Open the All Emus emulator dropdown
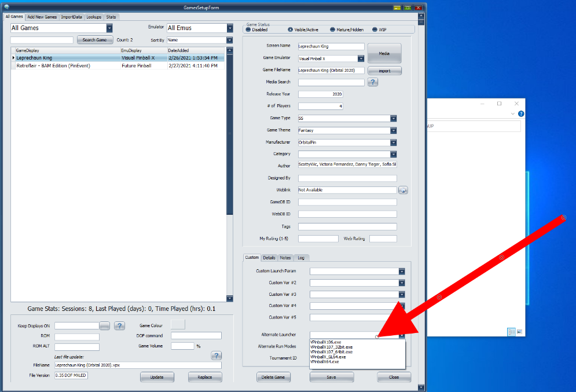The height and width of the screenshot is (392, 576). [x=229, y=28]
